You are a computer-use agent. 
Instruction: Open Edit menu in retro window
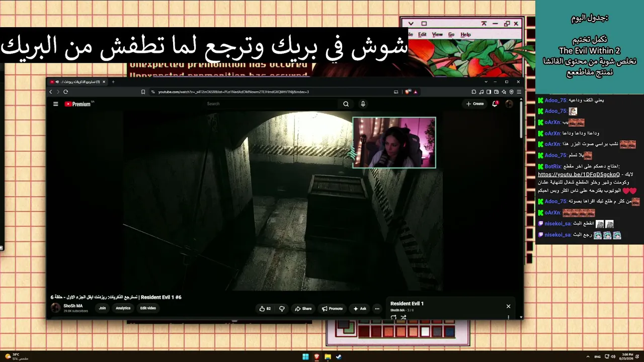422,35
